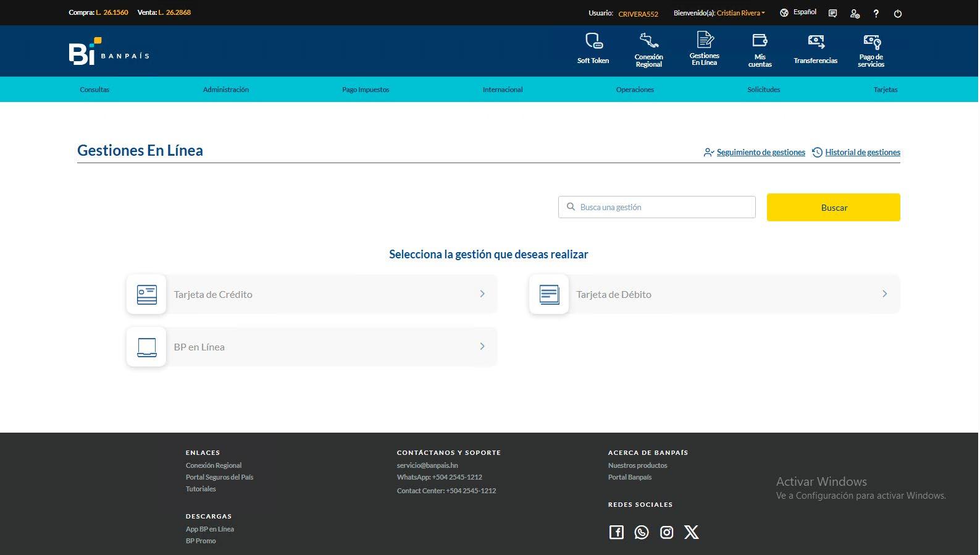Open App BP en Línea download link
This screenshot has height=555, width=980.
[x=210, y=529]
